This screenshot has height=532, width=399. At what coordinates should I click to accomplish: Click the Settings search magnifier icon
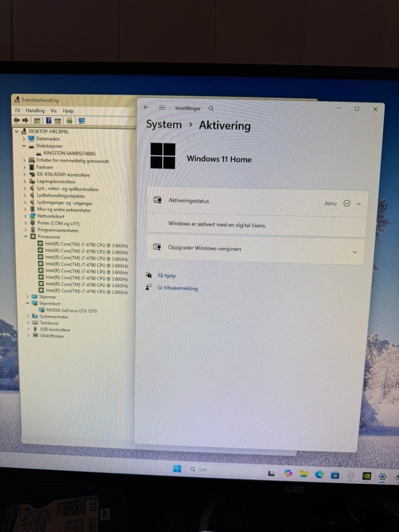pos(211,108)
